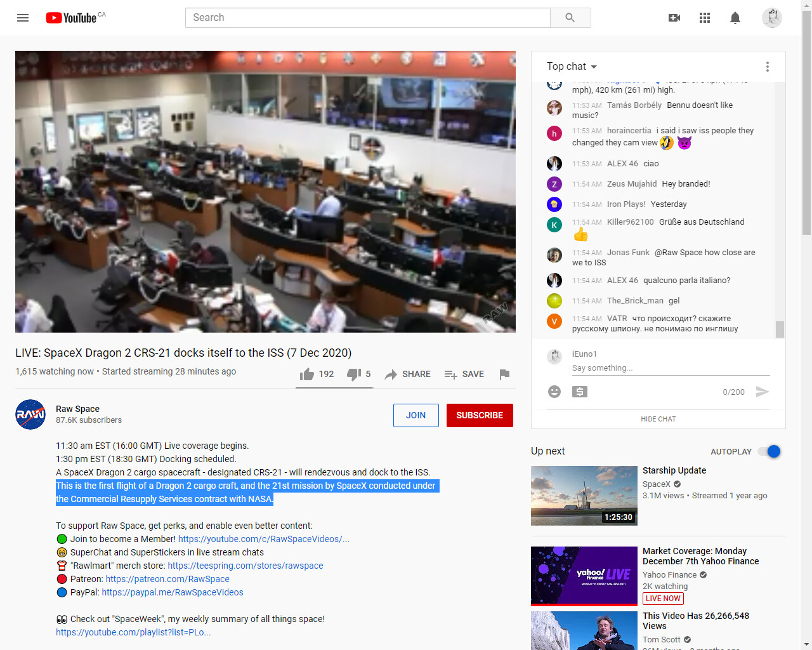Click the chat panel scrollbar thumb
The height and width of the screenshot is (650, 812).
[780, 329]
